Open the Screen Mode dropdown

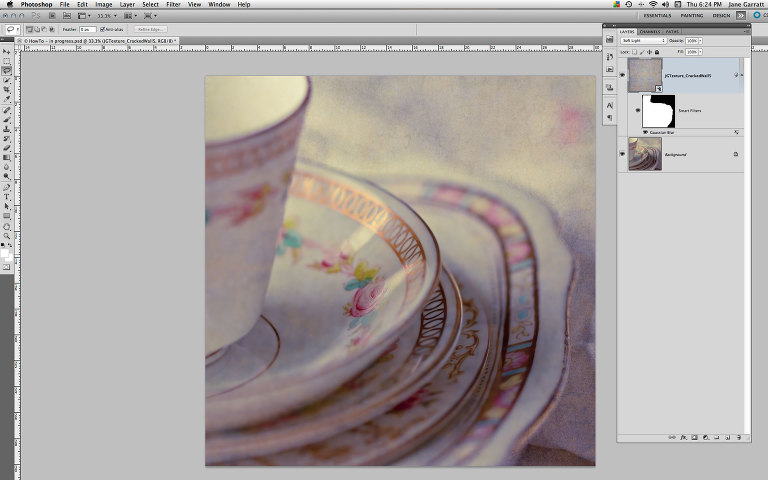[x=150, y=16]
